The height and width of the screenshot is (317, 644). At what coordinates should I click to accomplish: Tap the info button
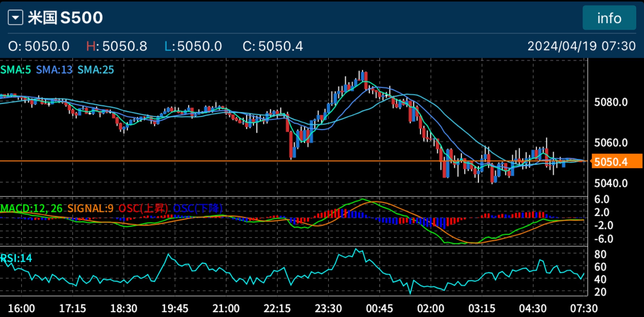[x=609, y=18]
